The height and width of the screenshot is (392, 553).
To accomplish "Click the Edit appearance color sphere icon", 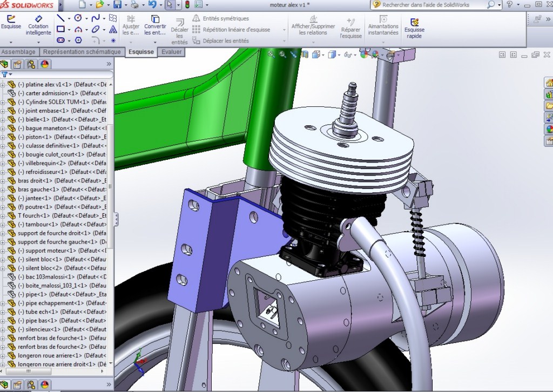I will pyautogui.click(x=364, y=55).
